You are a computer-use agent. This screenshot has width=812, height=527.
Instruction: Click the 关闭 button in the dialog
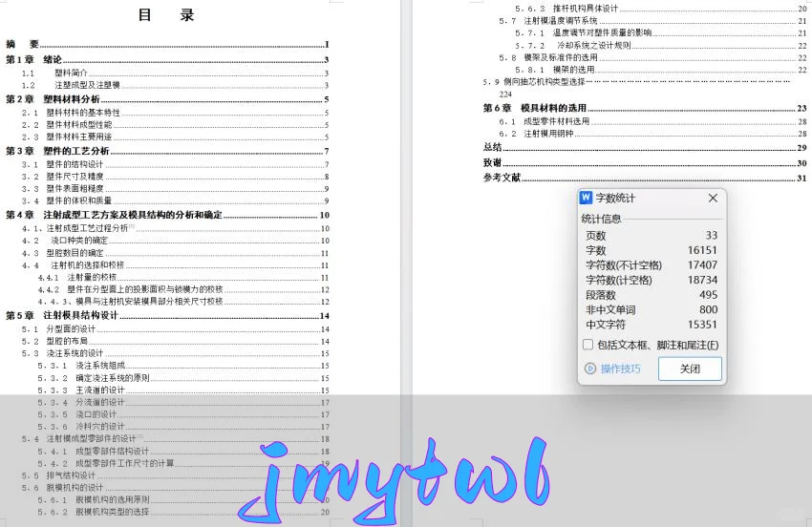coord(690,369)
